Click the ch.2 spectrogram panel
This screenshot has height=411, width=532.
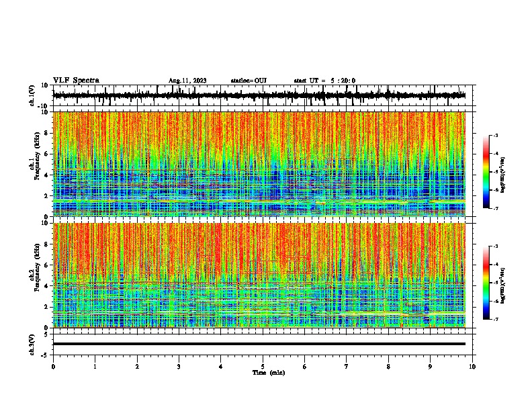click(x=259, y=275)
